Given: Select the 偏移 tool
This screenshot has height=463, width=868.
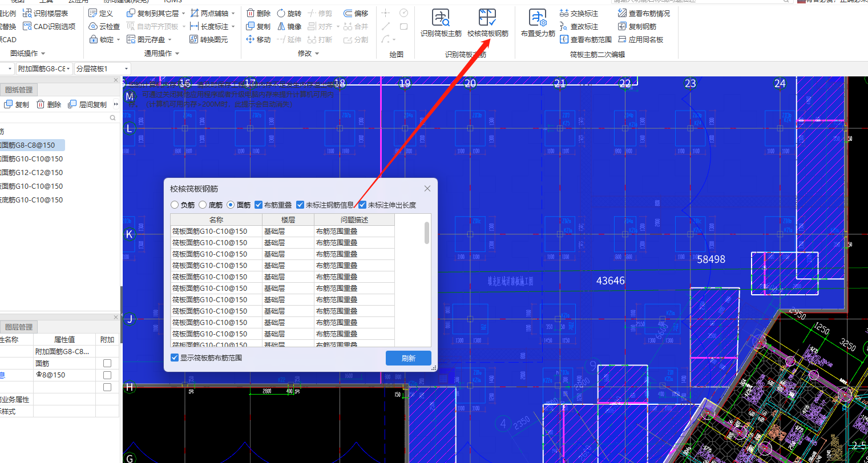Looking at the screenshot, I should pyautogui.click(x=356, y=13).
